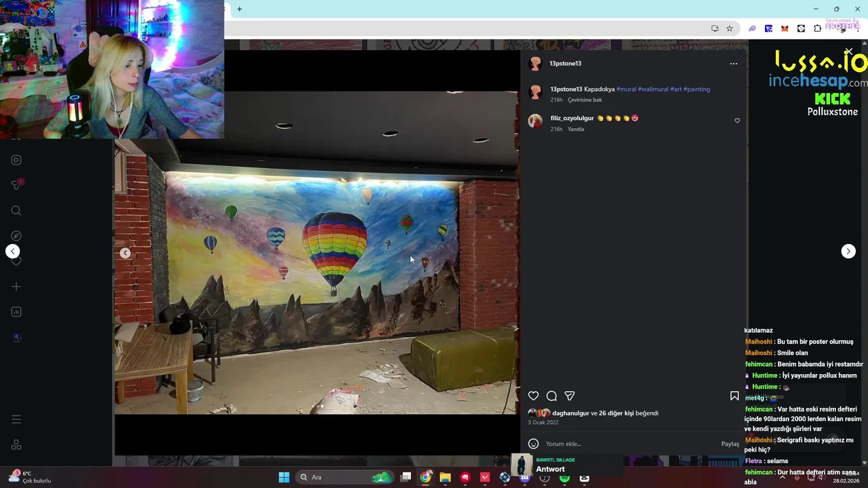Click install app icon in address bar

(715, 28)
